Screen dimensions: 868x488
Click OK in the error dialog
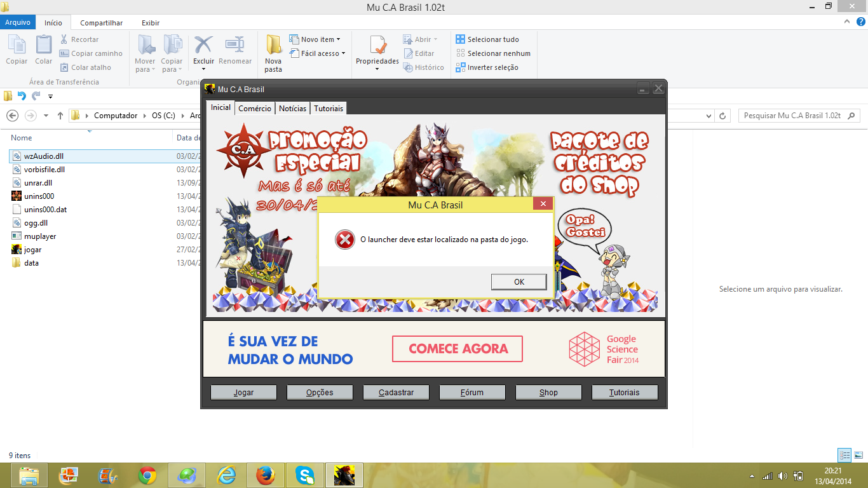[x=519, y=281]
